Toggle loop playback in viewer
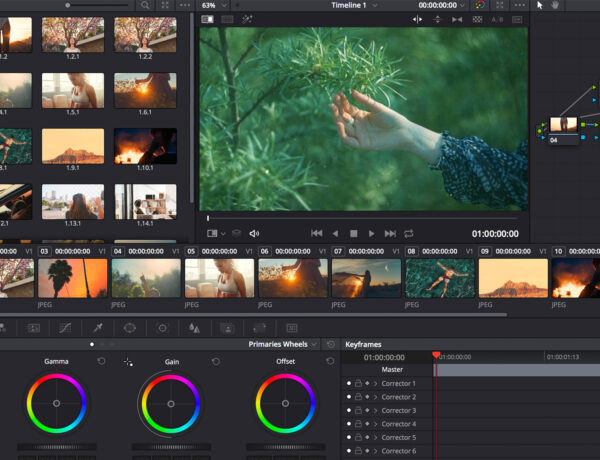Screen dimensions: 600x460 [409, 233]
